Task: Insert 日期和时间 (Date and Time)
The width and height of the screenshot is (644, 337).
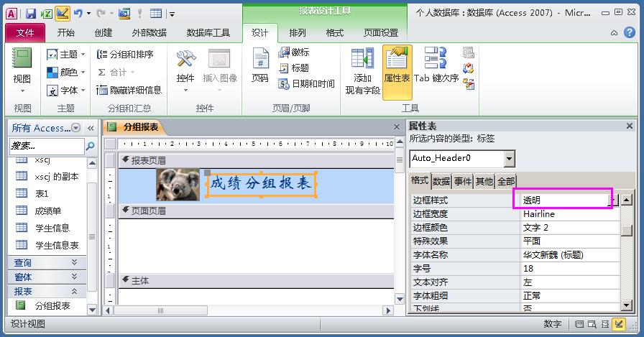Action: [x=306, y=84]
